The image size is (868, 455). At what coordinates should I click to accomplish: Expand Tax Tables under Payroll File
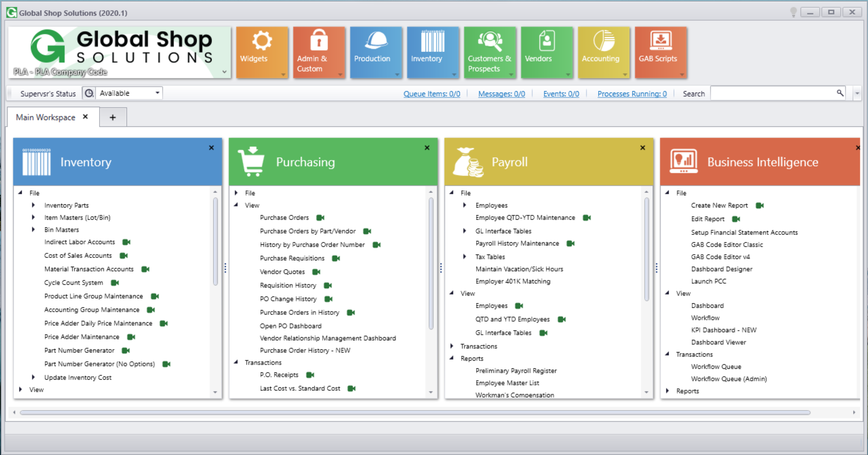pos(465,256)
